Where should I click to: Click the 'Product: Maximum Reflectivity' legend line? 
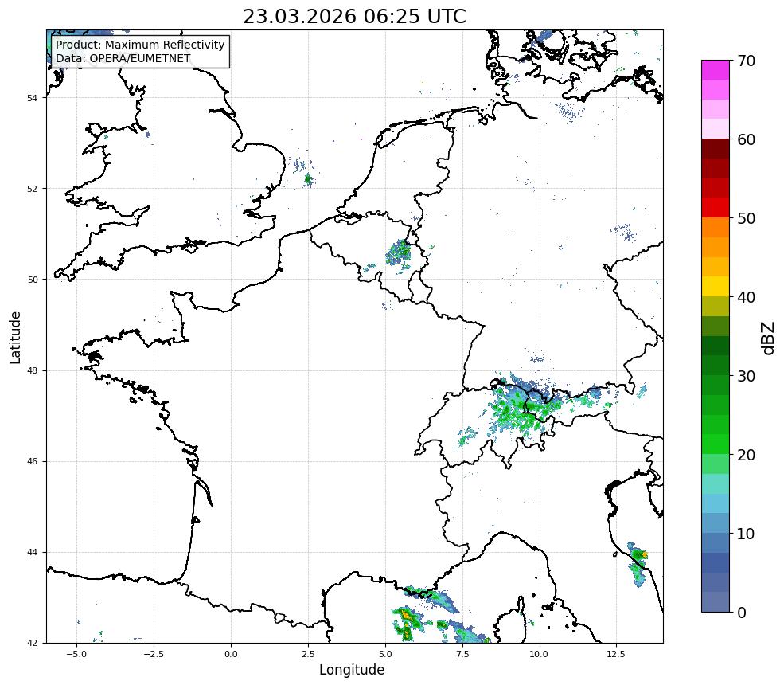tap(140, 45)
